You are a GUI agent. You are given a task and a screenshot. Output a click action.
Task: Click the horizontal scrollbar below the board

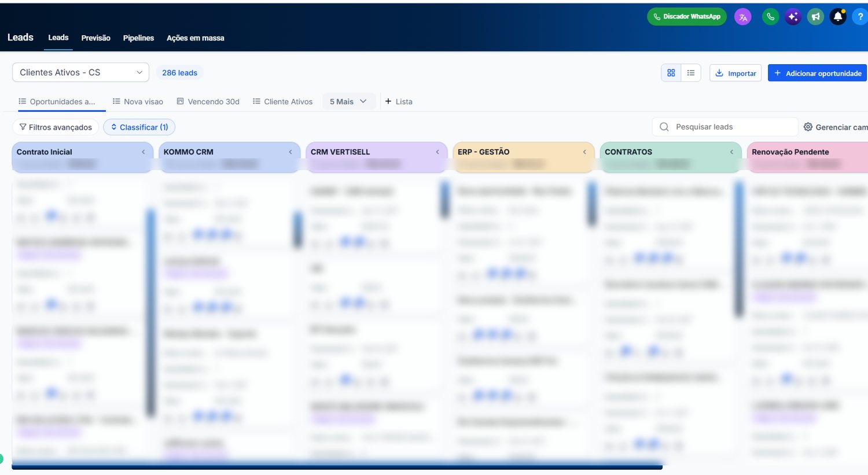pos(337,466)
